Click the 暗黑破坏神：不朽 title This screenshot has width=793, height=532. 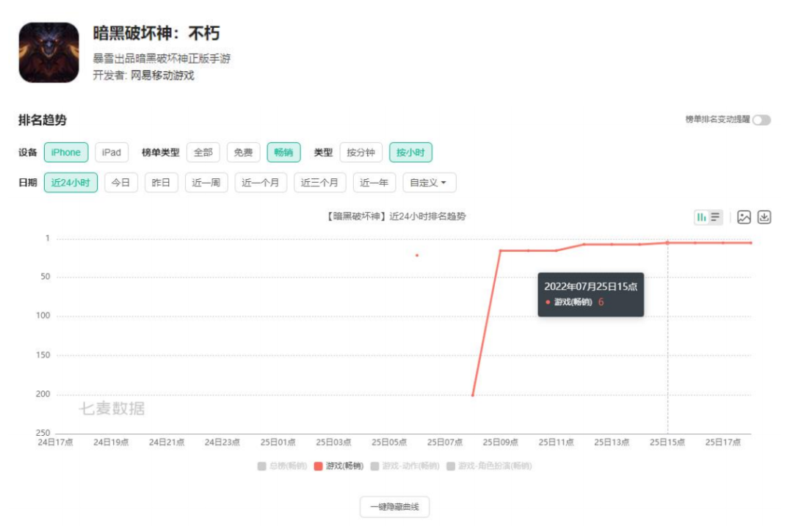click(x=156, y=33)
